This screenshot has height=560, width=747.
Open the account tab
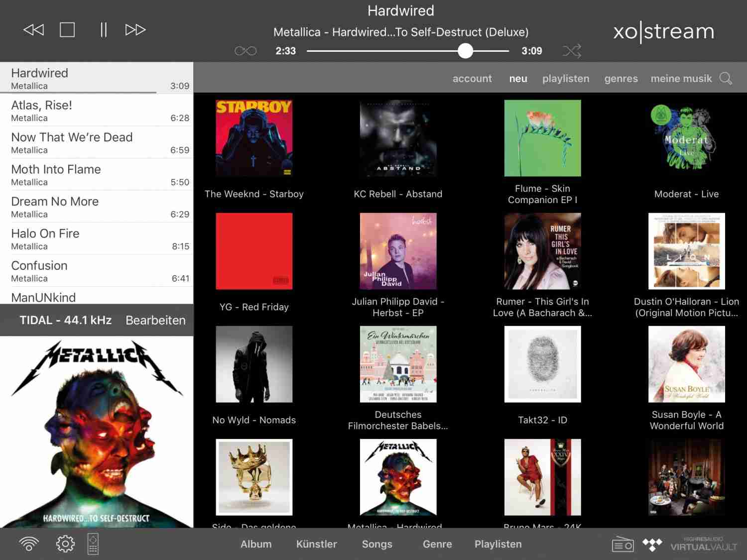pos(472,79)
